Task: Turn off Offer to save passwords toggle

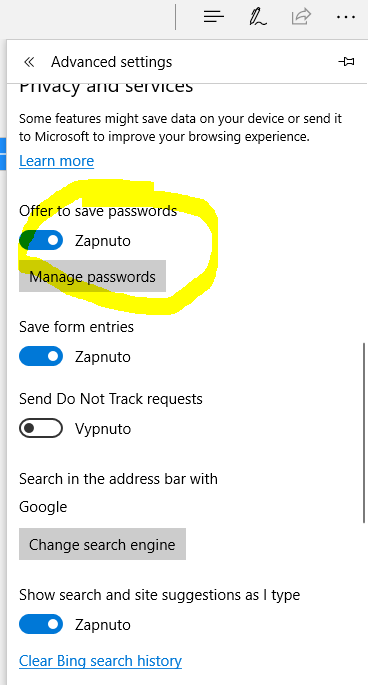Action: point(41,240)
